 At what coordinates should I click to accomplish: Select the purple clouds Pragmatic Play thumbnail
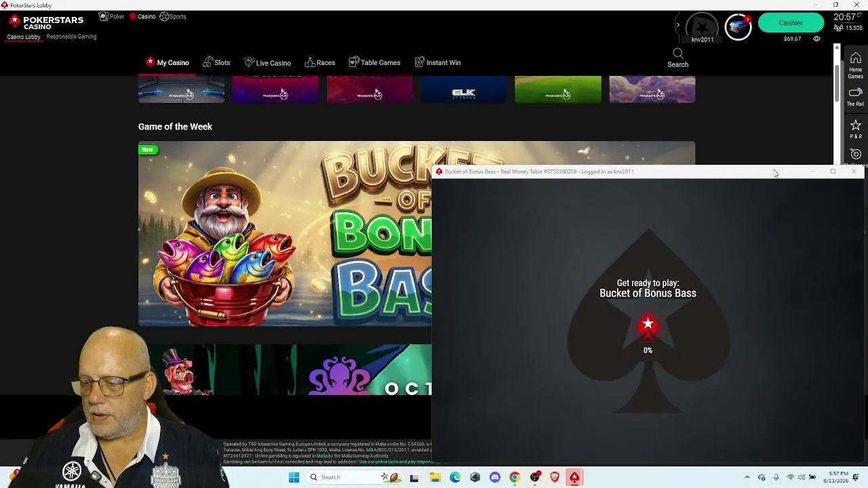pos(652,89)
